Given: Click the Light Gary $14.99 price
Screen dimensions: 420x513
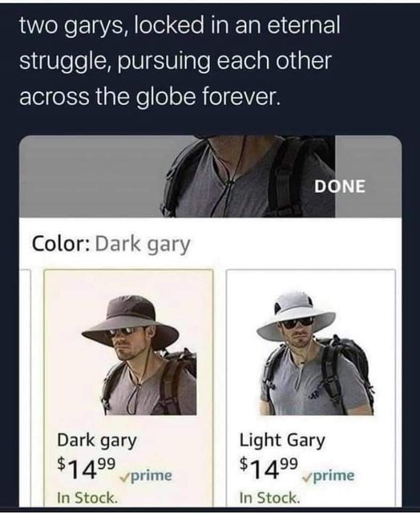Looking at the screenshot, I should pos(269,468).
